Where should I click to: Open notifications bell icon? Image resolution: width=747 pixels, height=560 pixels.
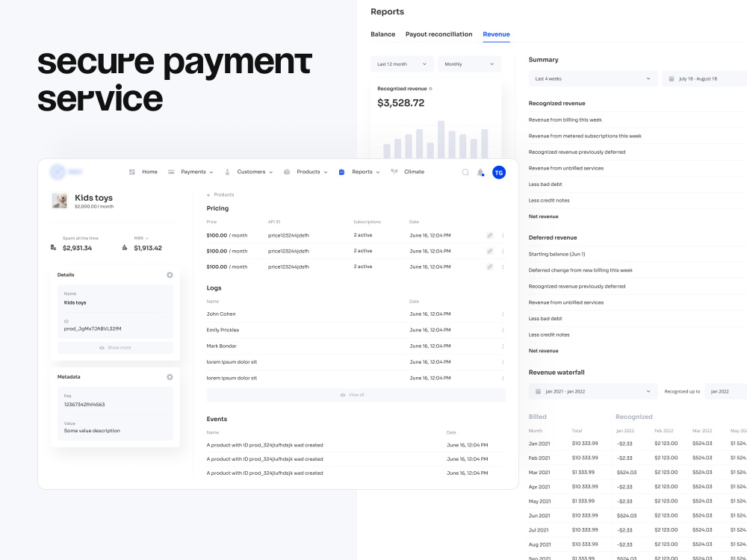(480, 172)
